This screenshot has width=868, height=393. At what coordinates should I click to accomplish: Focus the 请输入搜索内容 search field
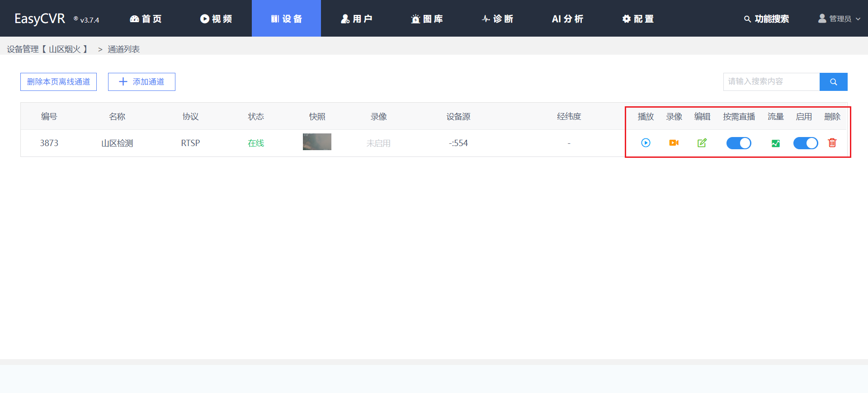771,82
